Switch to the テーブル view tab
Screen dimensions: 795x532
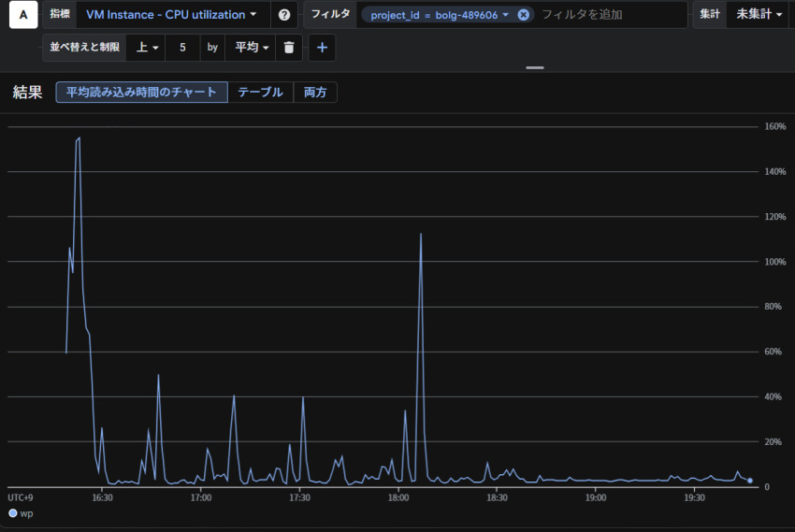click(x=260, y=93)
